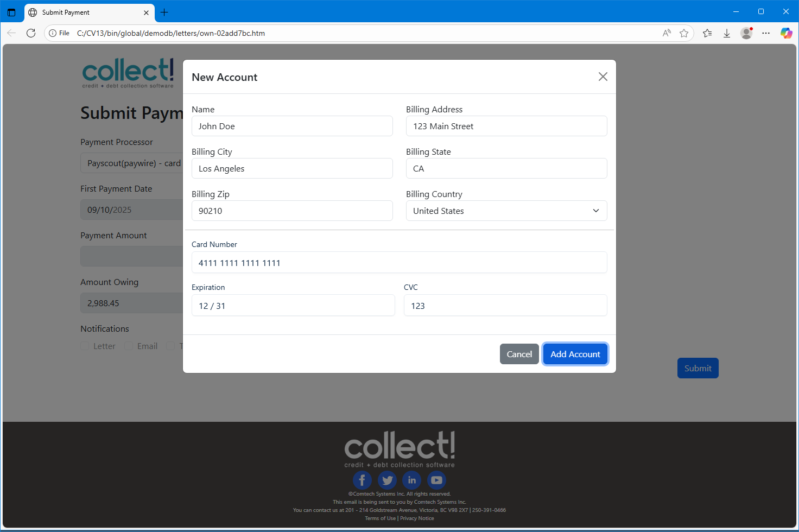This screenshot has height=532, width=799.
Task: Open the Payment Processor dropdown
Action: [x=133, y=163]
